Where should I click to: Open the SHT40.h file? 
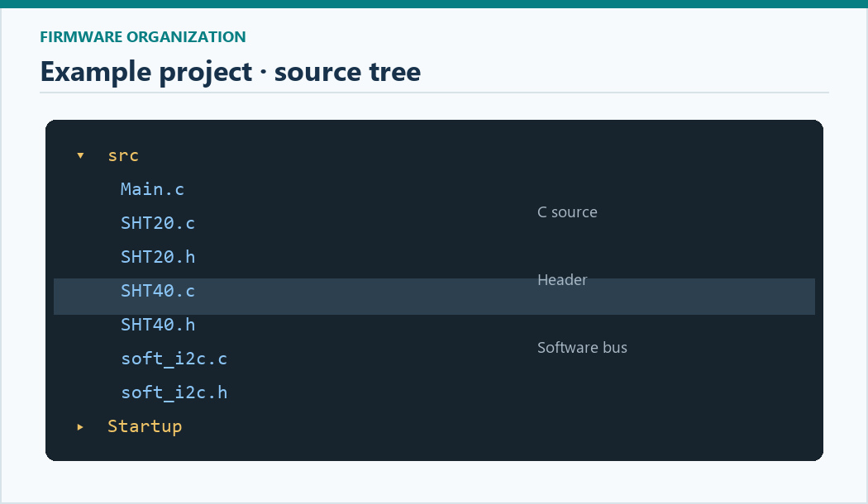[x=158, y=325]
